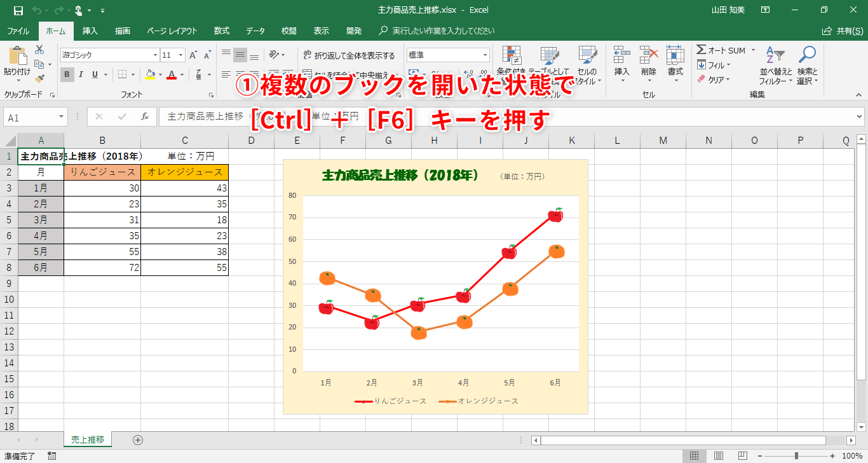Align text left in the cell
This screenshot has width=868, height=463.
coord(226,74)
